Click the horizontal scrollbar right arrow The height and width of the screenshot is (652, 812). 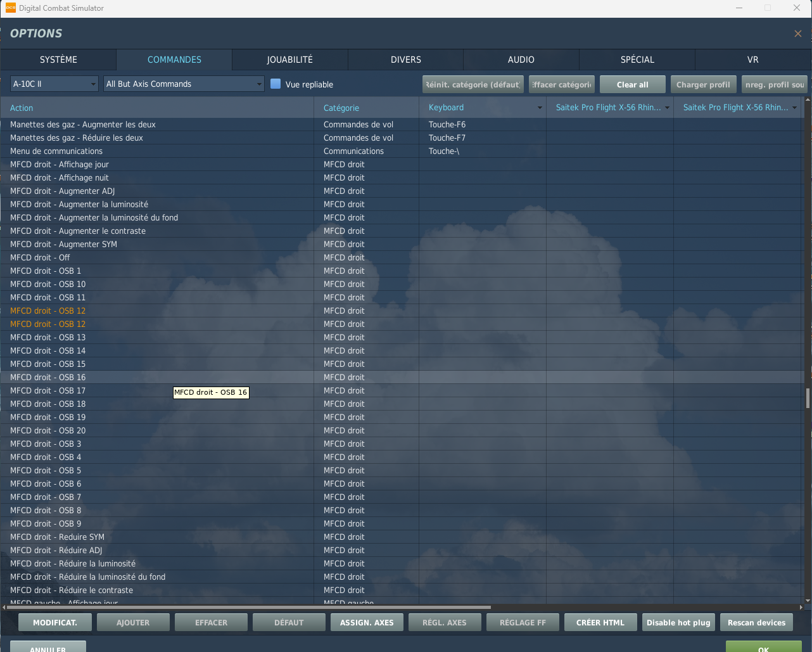click(801, 607)
